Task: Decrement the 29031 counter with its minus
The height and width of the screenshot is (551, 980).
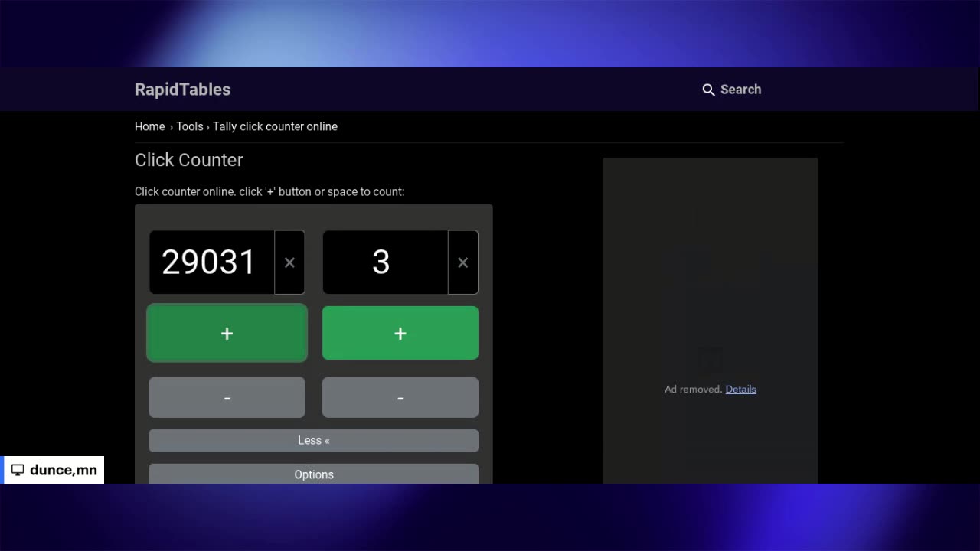Action: point(227,397)
